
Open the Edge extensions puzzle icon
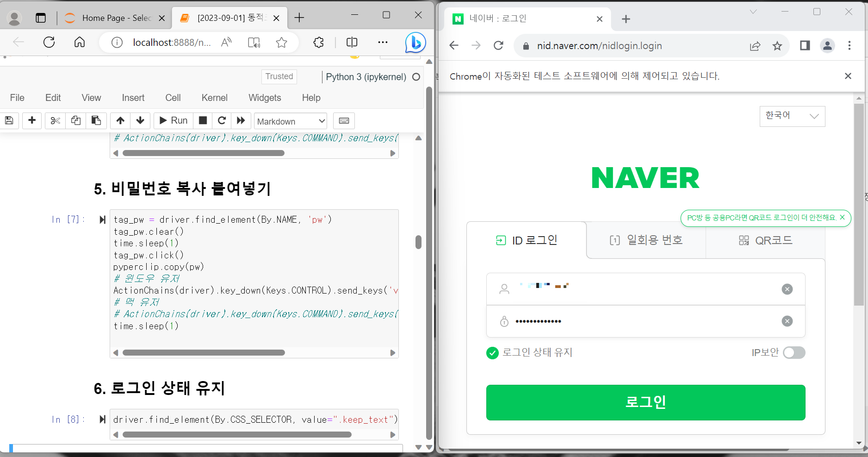319,43
